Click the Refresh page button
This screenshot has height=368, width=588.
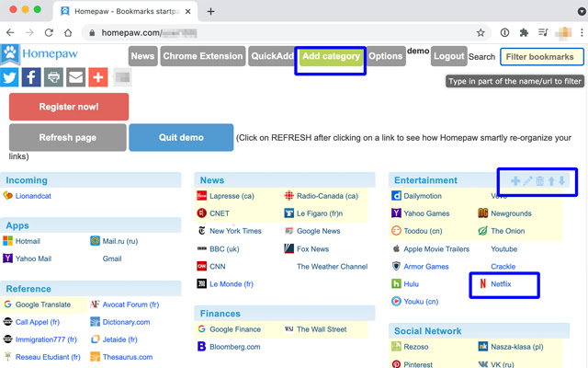(x=67, y=137)
